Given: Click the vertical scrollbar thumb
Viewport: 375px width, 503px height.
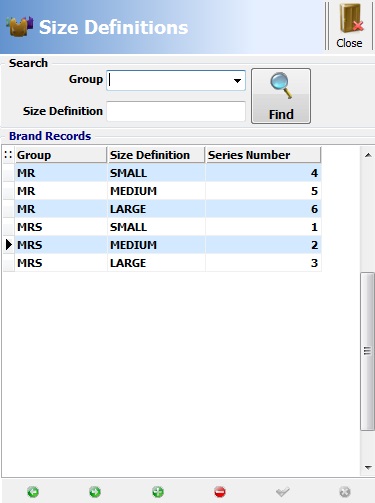Looking at the screenshot, I should click(x=367, y=351).
